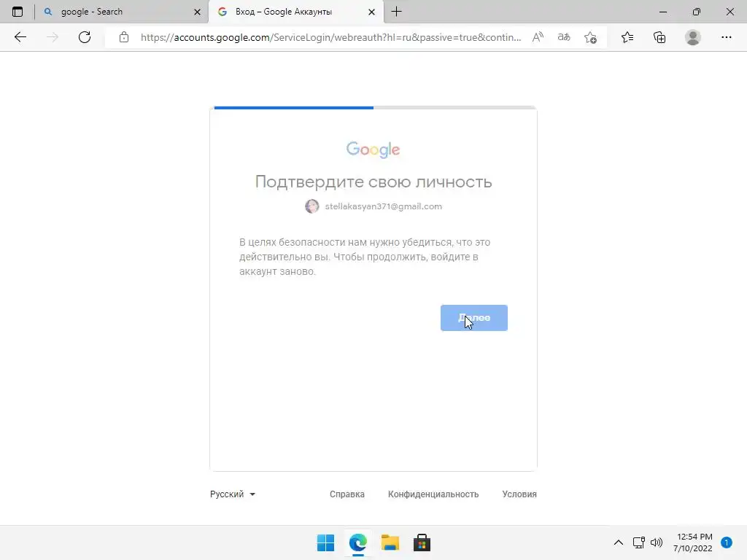Open Microsoft Store from the taskbar
The height and width of the screenshot is (560, 747).
(422, 542)
